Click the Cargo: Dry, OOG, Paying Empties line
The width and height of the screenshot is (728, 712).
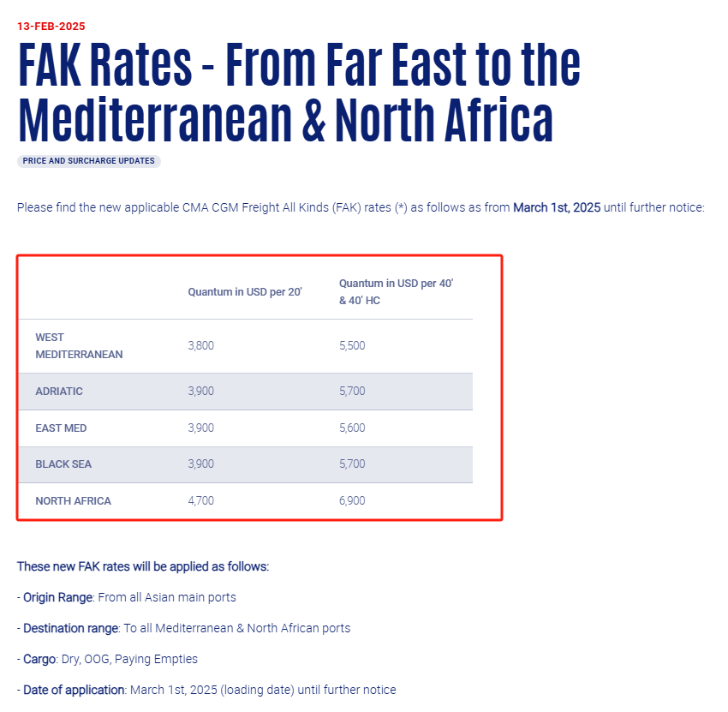click(107, 659)
